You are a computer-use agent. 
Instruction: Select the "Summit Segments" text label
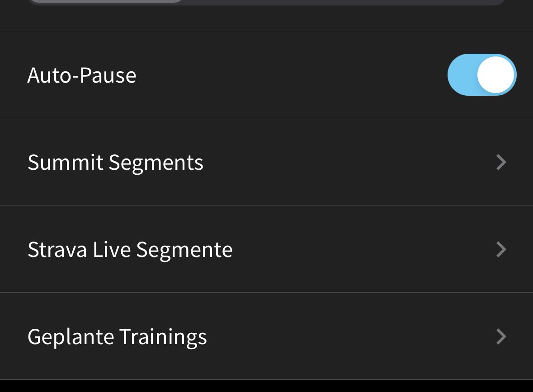pyautogui.click(x=115, y=163)
